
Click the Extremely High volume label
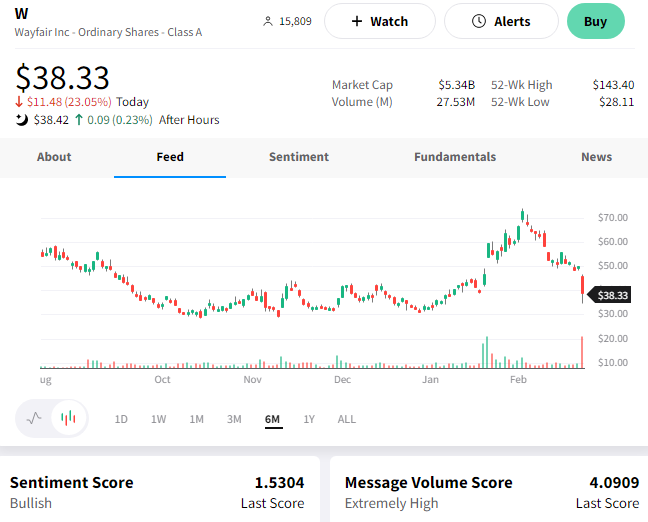(x=391, y=503)
